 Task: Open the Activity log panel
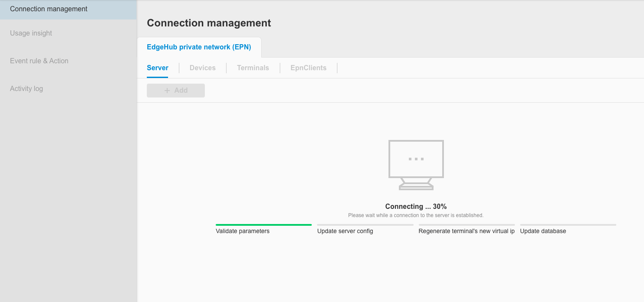coord(26,88)
